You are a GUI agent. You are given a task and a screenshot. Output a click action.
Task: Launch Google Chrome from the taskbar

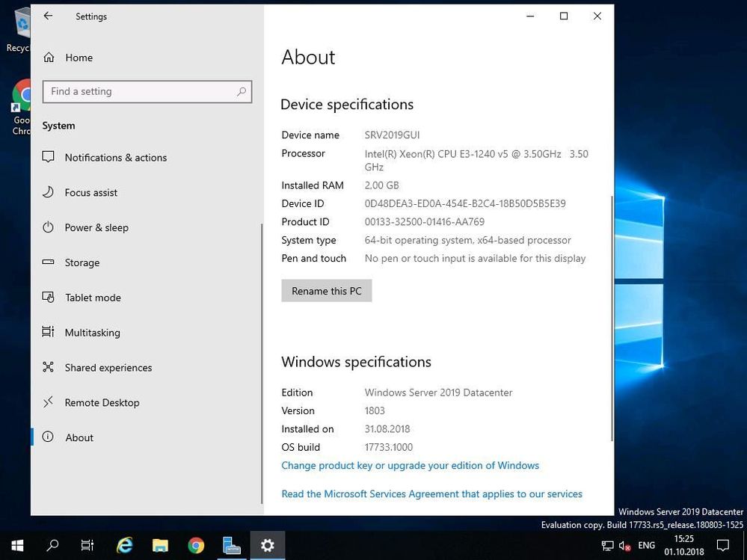pos(196,545)
